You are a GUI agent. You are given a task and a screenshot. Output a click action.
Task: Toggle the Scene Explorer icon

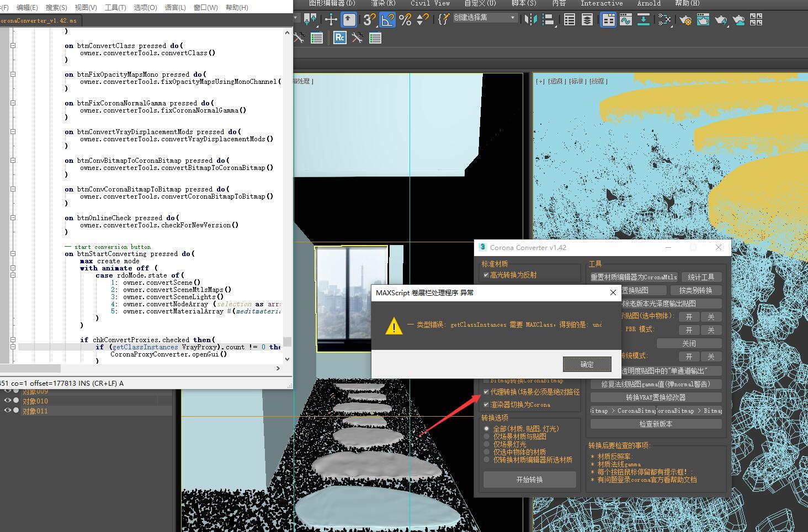(x=569, y=20)
